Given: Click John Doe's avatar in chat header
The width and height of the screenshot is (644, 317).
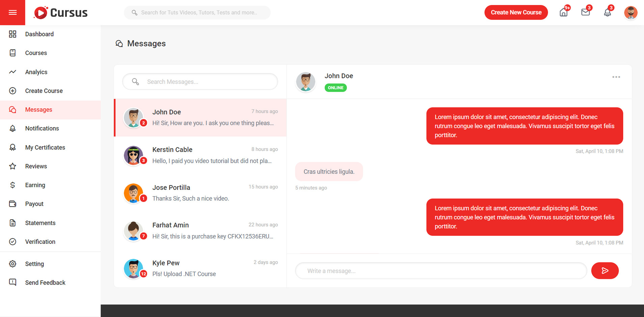Looking at the screenshot, I should point(305,82).
